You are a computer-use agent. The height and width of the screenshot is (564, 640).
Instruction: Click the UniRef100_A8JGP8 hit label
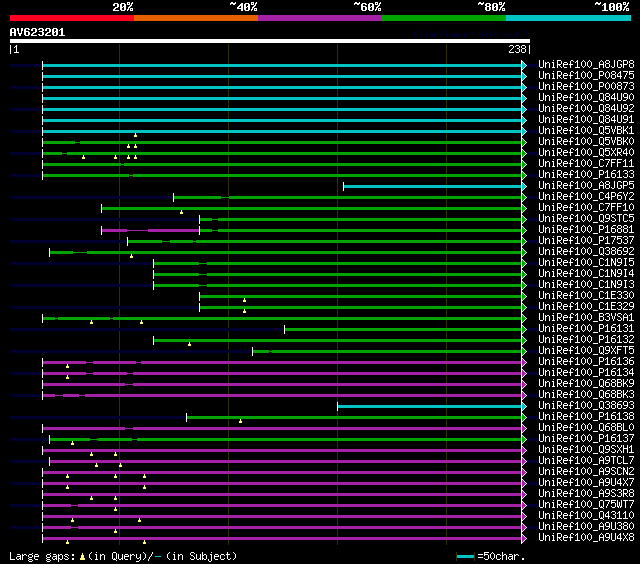click(x=586, y=64)
